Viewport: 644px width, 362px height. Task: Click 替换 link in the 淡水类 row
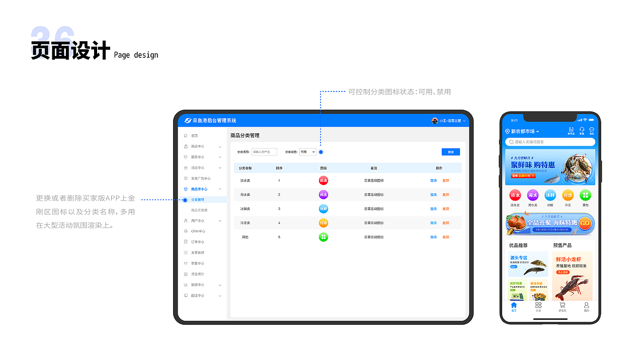(x=433, y=180)
